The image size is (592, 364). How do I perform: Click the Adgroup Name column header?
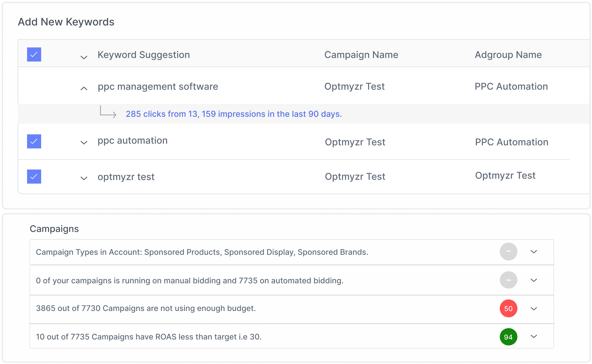pos(508,55)
